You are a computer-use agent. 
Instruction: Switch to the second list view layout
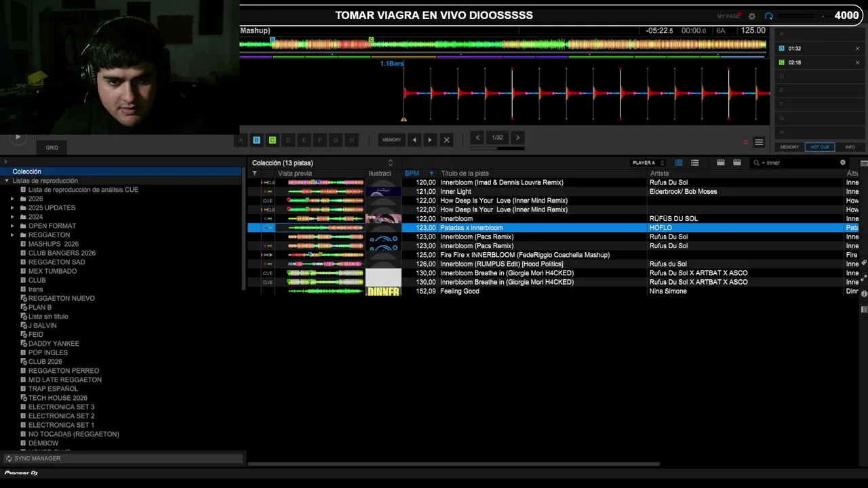pos(695,163)
